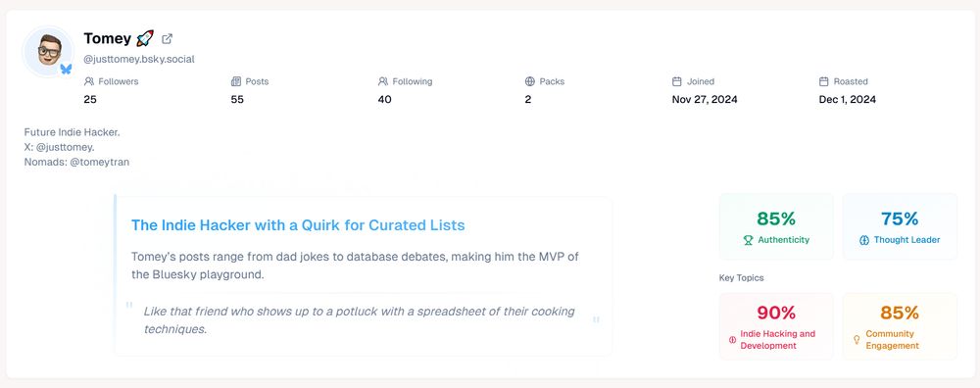This screenshot has height=388, width=980.
Task: Click the Thought Leader globe icon
Action: coord(864,240)
